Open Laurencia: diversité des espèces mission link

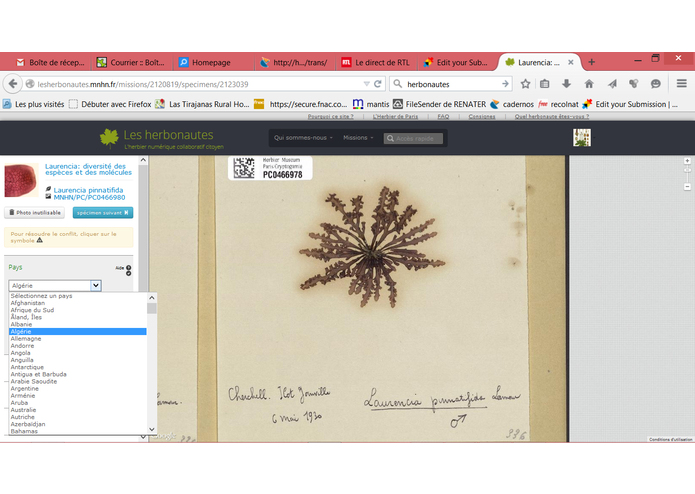coord(88,169)
